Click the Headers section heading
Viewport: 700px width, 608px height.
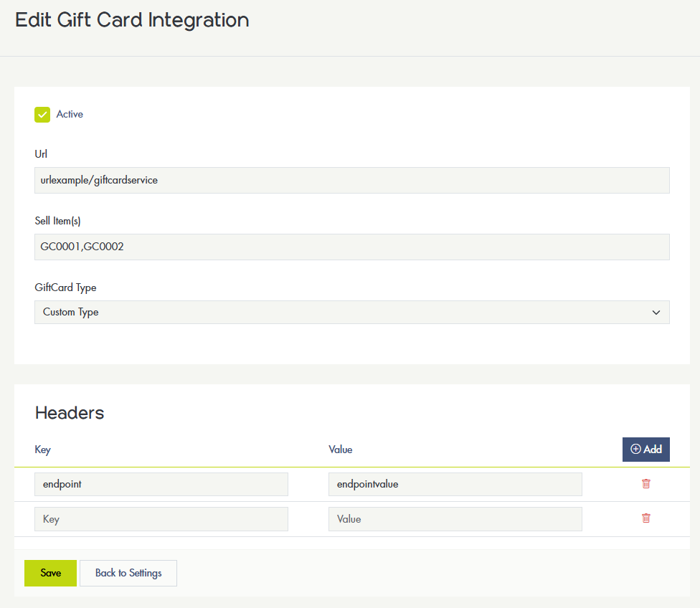pos(70,413)
